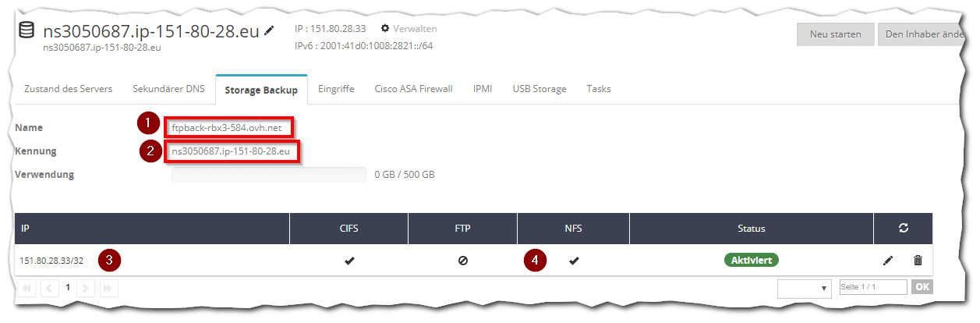980x323 pixels.
Task: Click the pencil icon beside the server name
Action: tap(269, 31)
